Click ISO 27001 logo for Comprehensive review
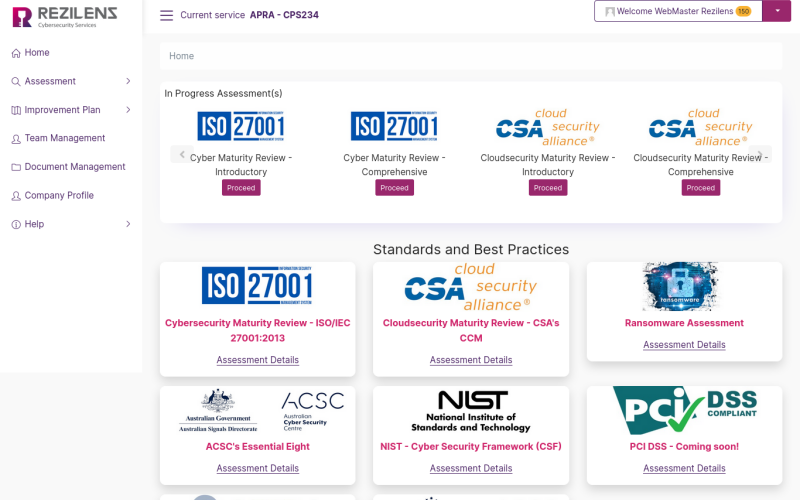The image size is (800, 500). 394,126
